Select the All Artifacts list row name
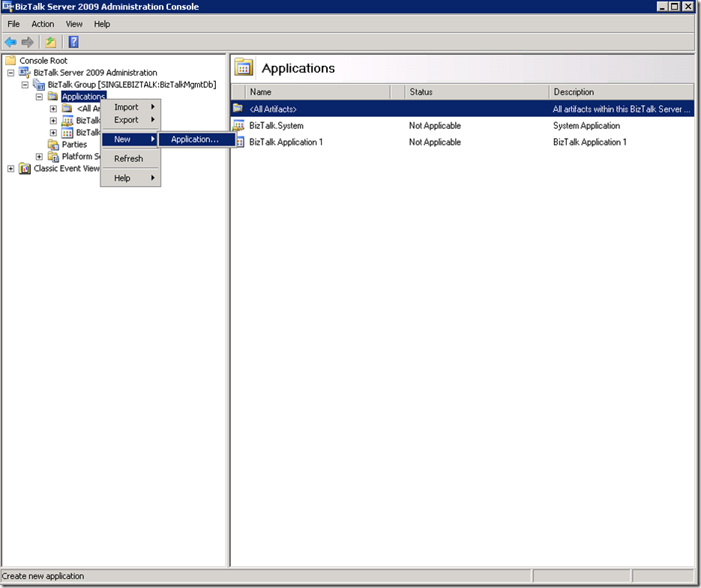 pos(273,109)
